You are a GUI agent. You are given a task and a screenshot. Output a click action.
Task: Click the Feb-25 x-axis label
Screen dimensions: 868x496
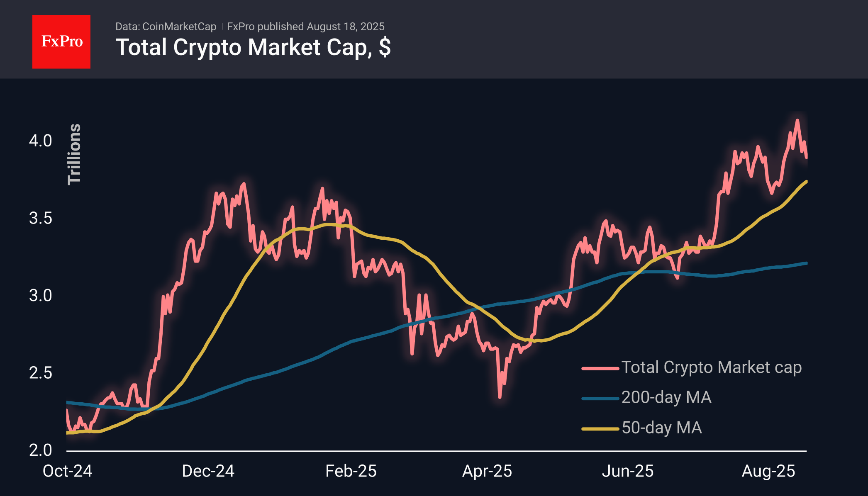pos(351,471)
